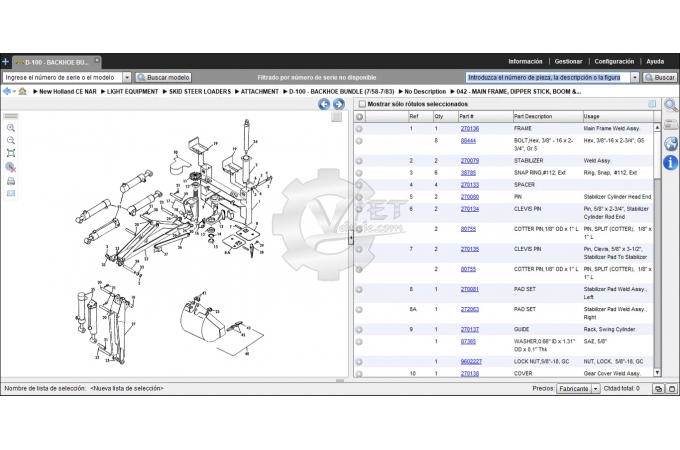Click the gray square icon at the diagram's top-right
Viewport: 680px width, 450px height.
coord(336,117)
